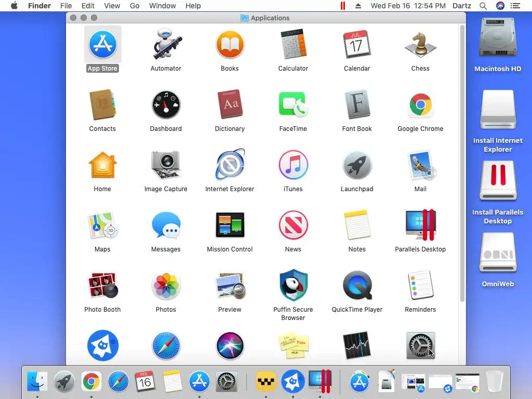Close the Applications window

click(73, 18)
